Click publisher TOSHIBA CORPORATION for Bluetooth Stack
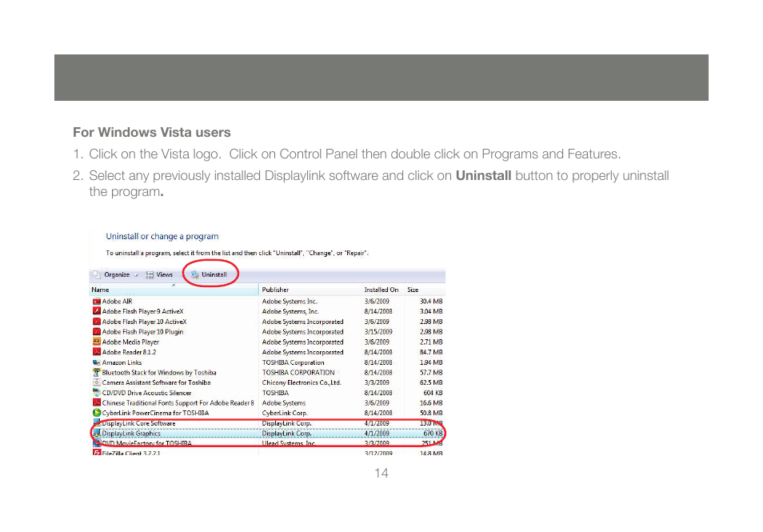 [x=298, y=372]
